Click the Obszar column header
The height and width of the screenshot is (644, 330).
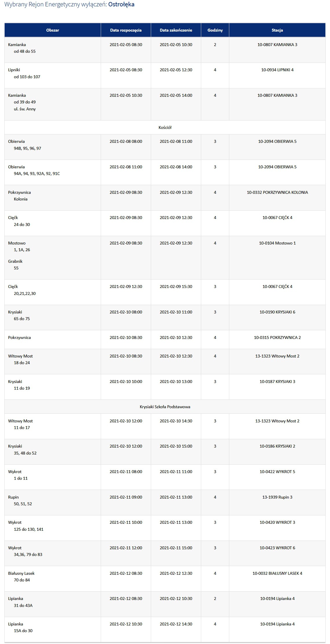pyautogui.click(x=53, y=30)
